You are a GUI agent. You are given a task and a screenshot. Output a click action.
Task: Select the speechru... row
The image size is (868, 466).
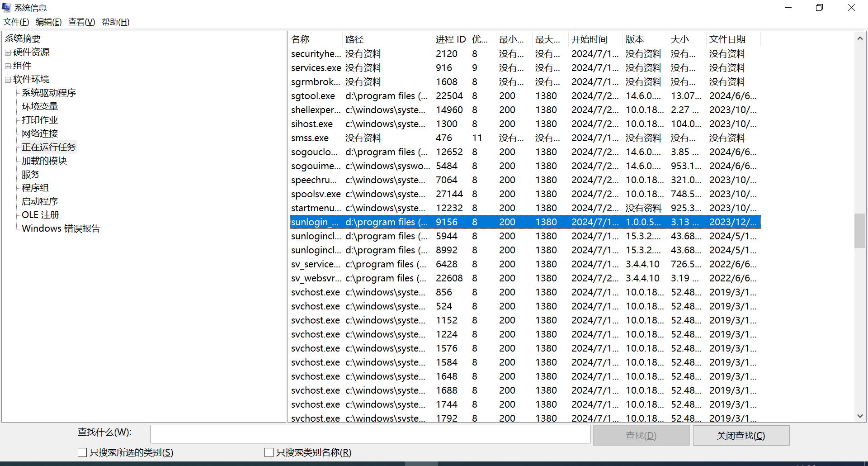tap(525, 180)
